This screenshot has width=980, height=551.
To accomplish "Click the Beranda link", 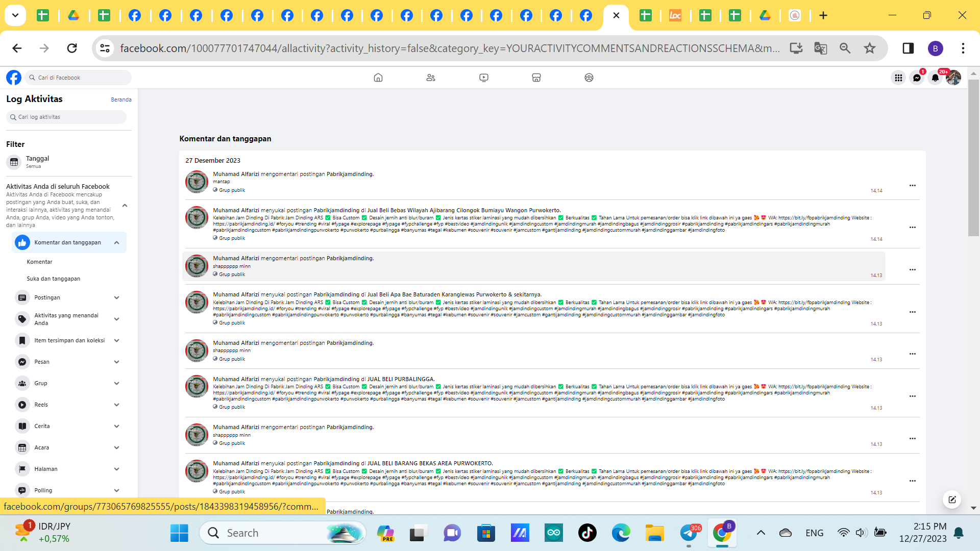I will tap(121, 99).
